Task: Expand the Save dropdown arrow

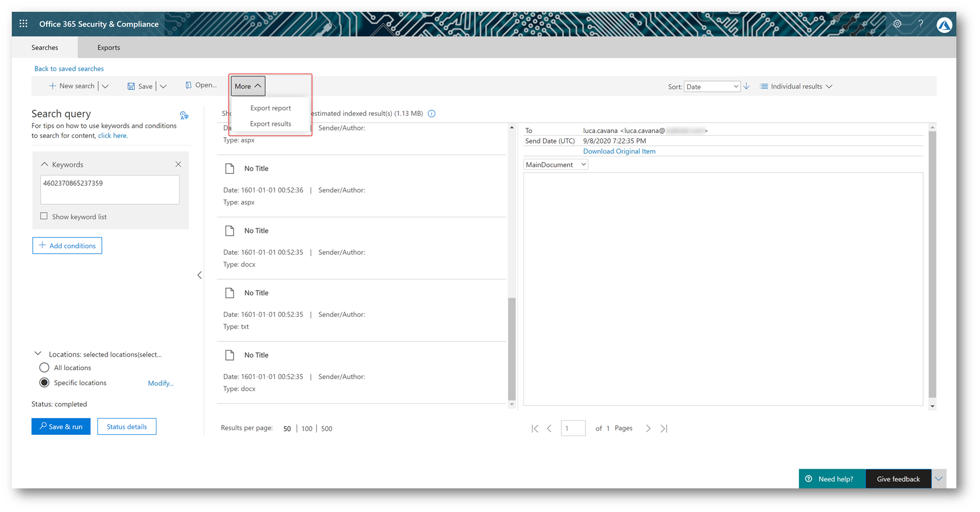Action: click(163, 86)
